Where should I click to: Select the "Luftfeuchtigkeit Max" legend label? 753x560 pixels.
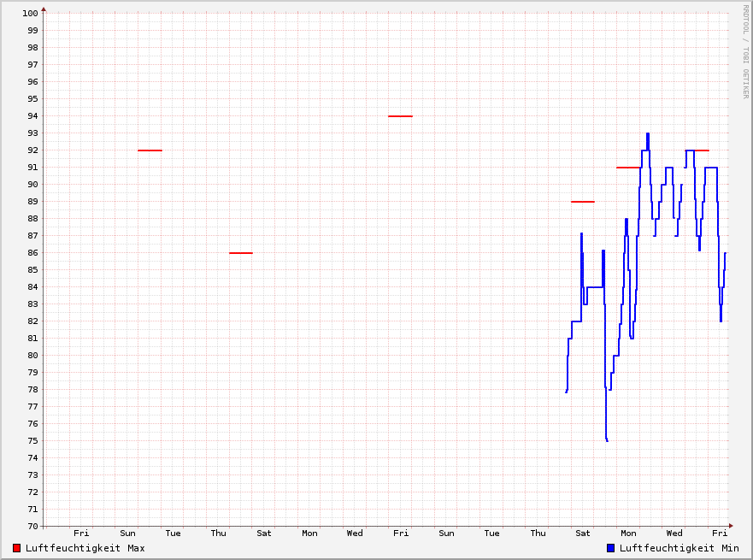pos(85,548)
